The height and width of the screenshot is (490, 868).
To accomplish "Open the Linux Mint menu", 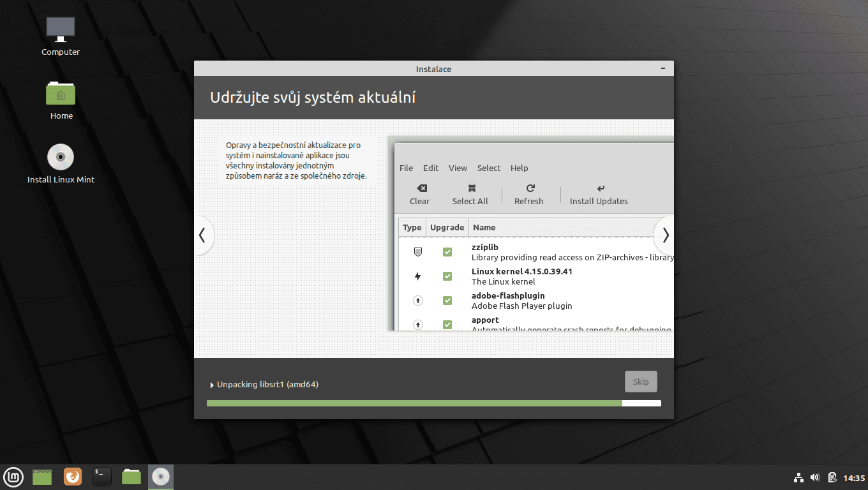I will pyautogui.click(x=13, y=477).
